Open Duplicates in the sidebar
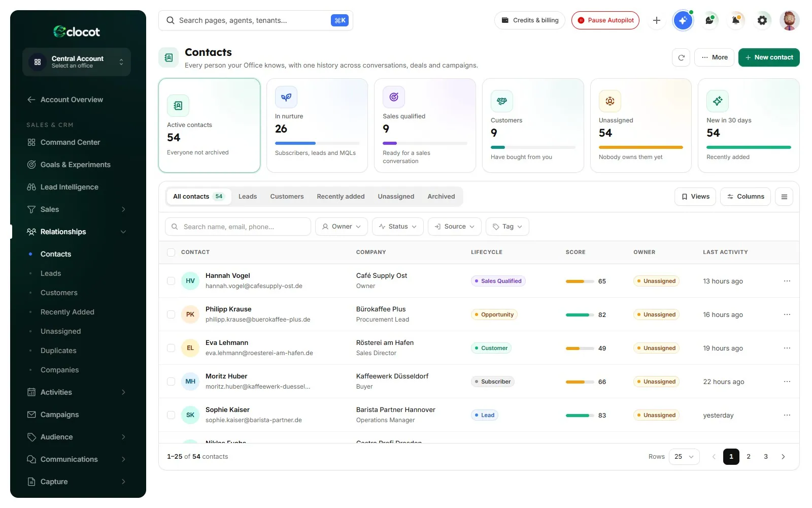This screenshot has height=508, width=812. [x=58, y=351]
